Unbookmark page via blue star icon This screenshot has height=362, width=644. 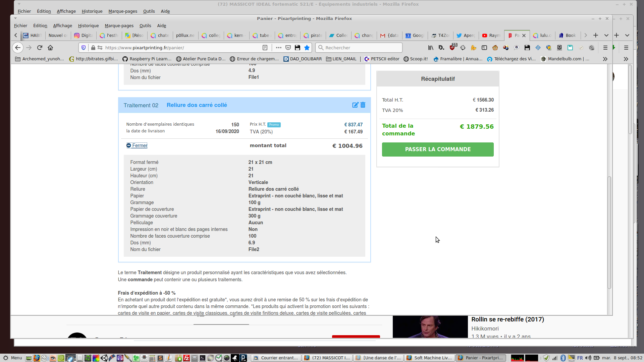307,48
